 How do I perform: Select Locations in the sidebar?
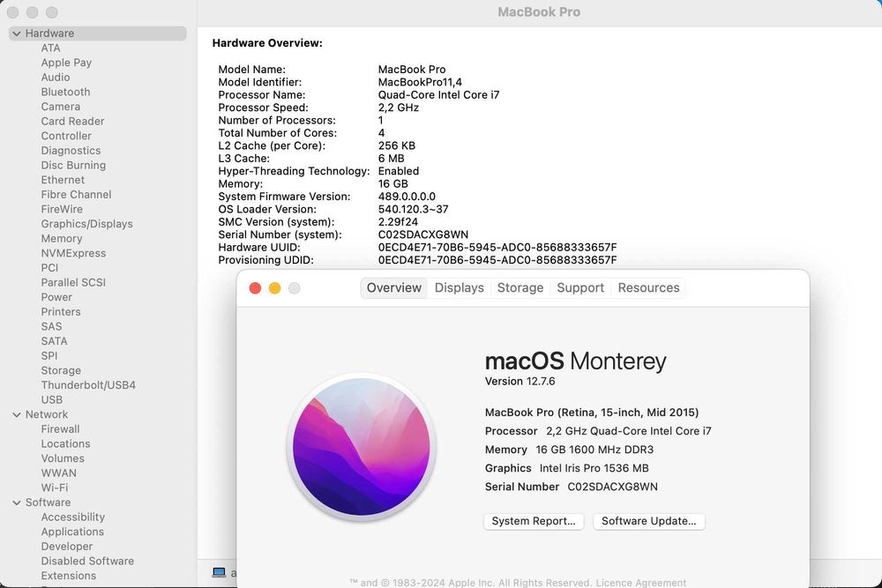[x=65, y=443]
